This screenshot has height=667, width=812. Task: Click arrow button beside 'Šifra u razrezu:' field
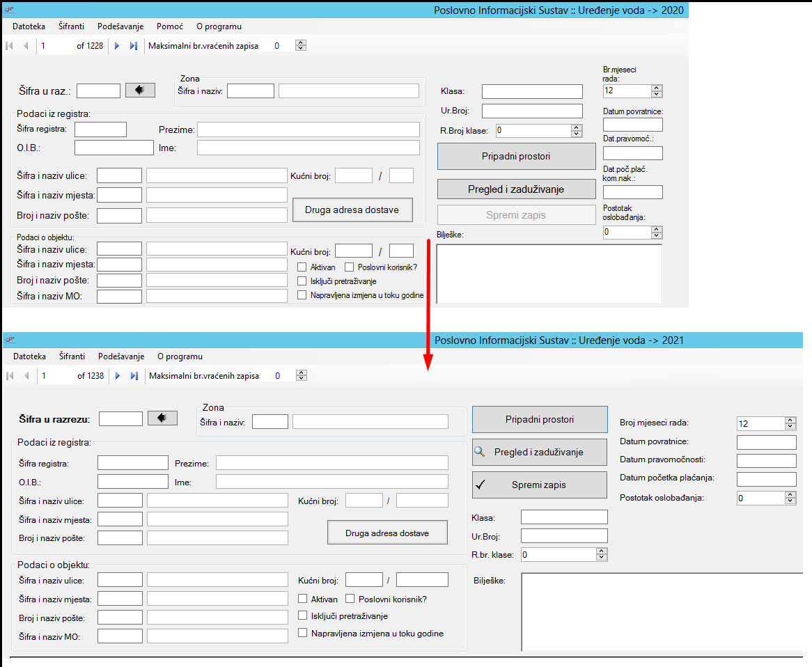click(x=162, y=418)
